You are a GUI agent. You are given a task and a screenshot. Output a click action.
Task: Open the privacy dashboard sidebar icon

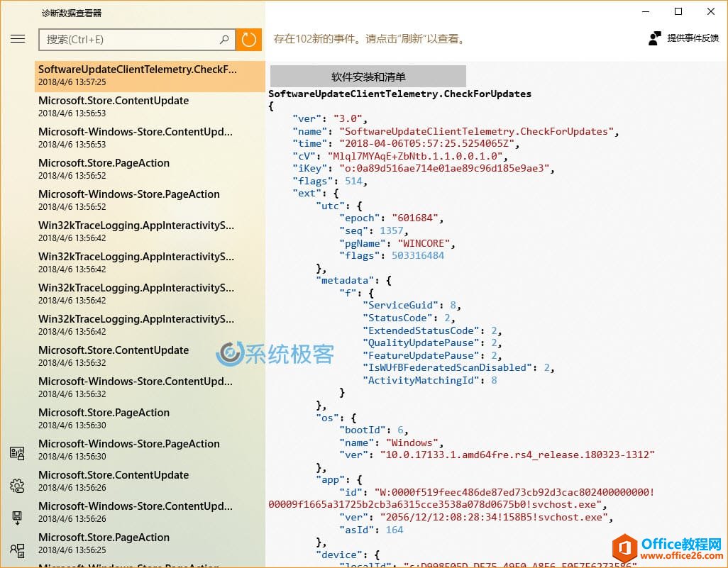tap(17, 453)
